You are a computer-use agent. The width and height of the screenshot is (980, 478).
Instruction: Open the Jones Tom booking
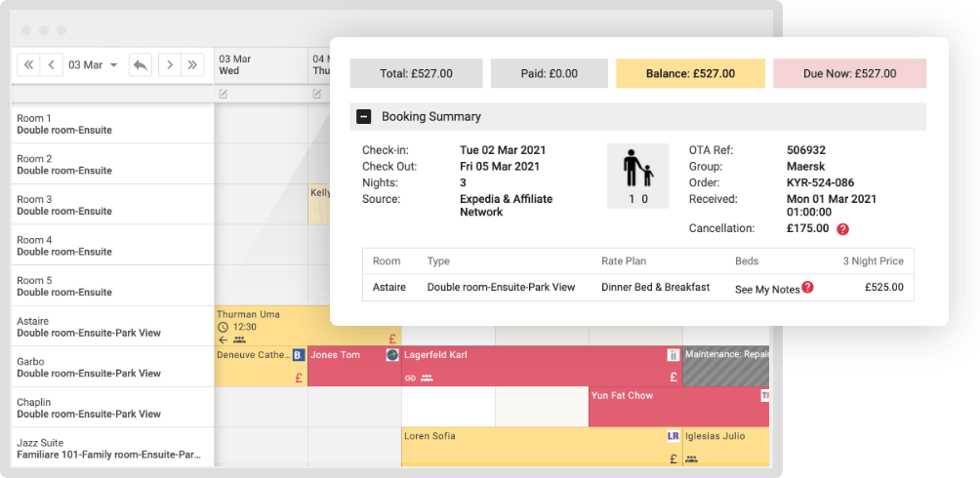pos(354,366)
